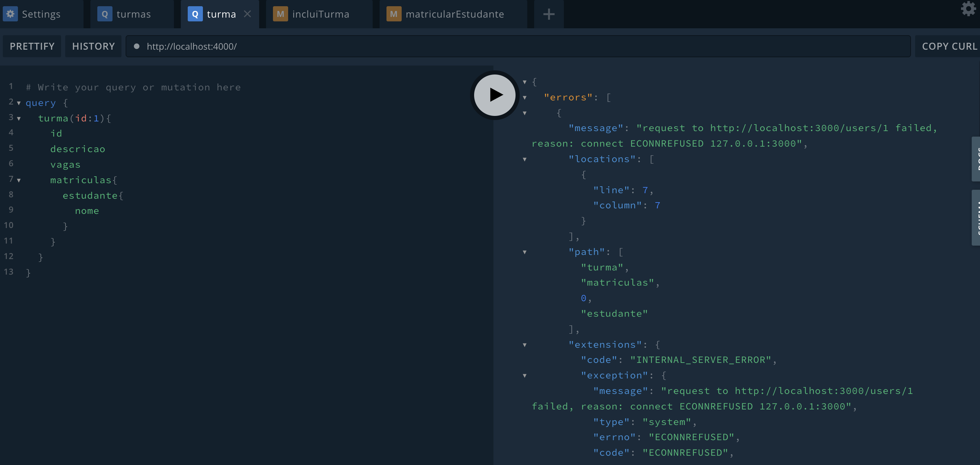Viewport: 980px width, 465px height.
Task: Open the settings gear at top right
Action: pos(968,9)
